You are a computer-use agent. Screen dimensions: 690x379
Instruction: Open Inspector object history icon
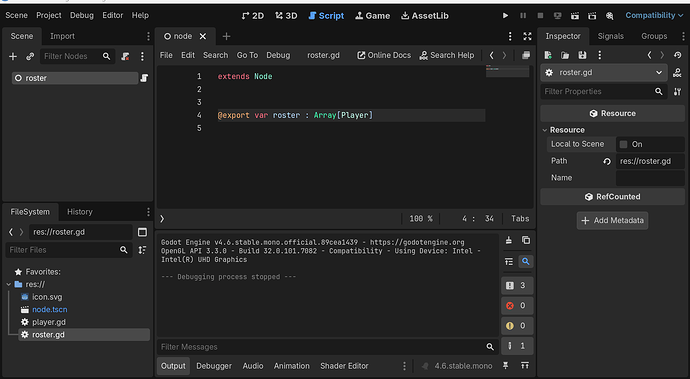tap(678, 55)
